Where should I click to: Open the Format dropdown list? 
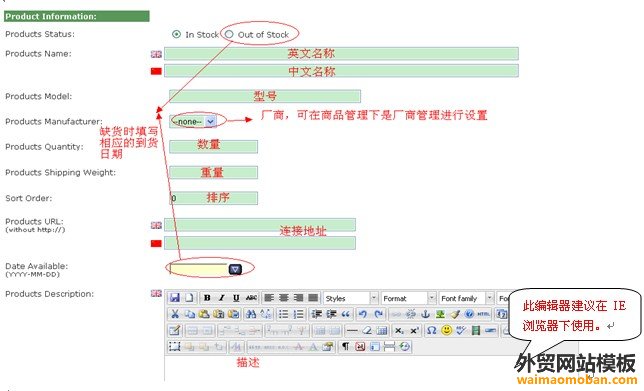click(x=408, y=298)
